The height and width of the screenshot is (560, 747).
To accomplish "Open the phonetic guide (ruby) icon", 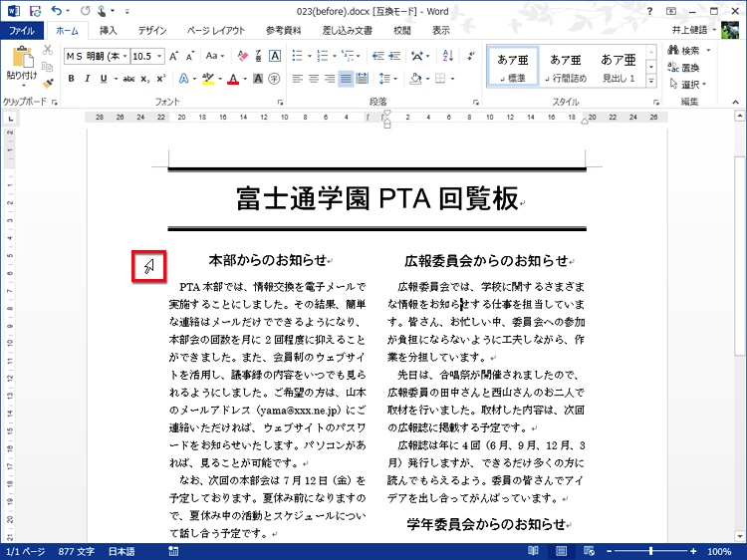I will pyautogui.click(x=259, y=56).
